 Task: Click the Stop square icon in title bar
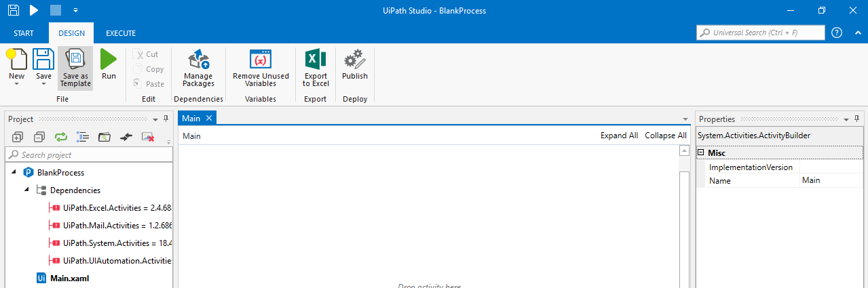click(56, 10)
